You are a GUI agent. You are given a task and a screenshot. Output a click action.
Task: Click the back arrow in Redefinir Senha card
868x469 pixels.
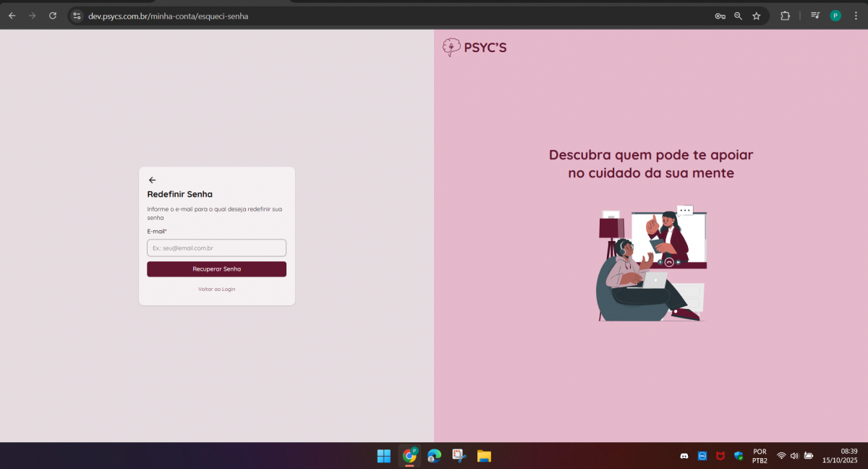coord(152,180)
